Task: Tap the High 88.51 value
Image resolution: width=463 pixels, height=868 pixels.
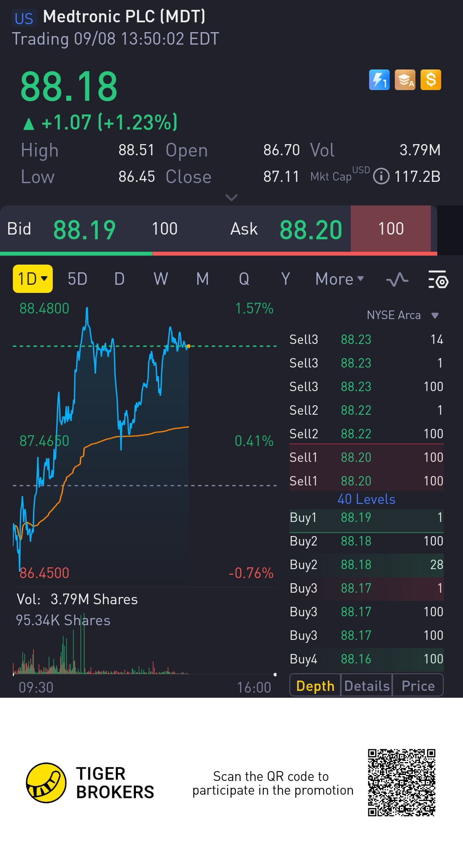Action: (x=136, y=150)
